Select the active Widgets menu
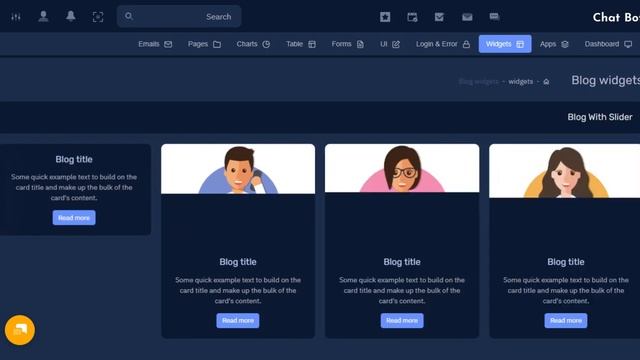The height and width of the screenshot is (360, 640). pyautogui.click(x=505, y=44)
